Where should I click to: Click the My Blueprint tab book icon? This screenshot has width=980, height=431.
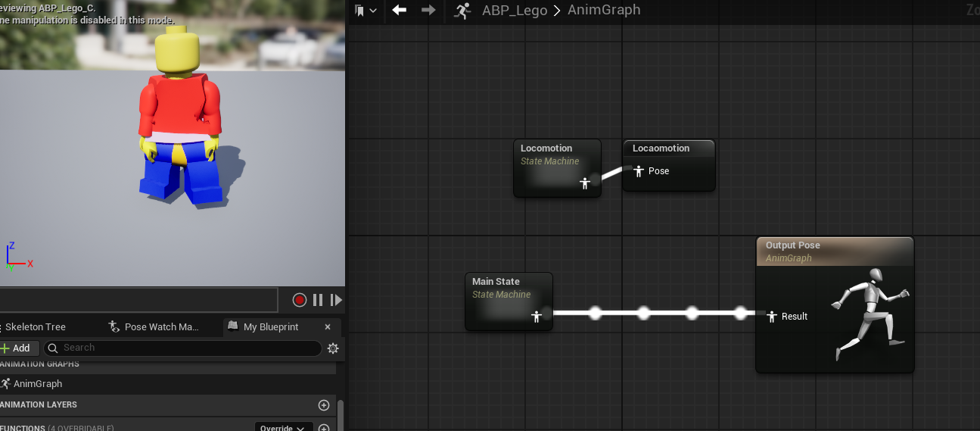(x=233, y=327)
